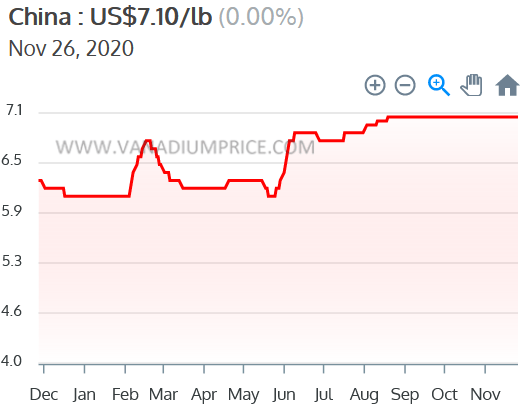This screenshot has width=528, height=414.
Task: Click the Jun label on x-axis
Action: click(284, 394)
